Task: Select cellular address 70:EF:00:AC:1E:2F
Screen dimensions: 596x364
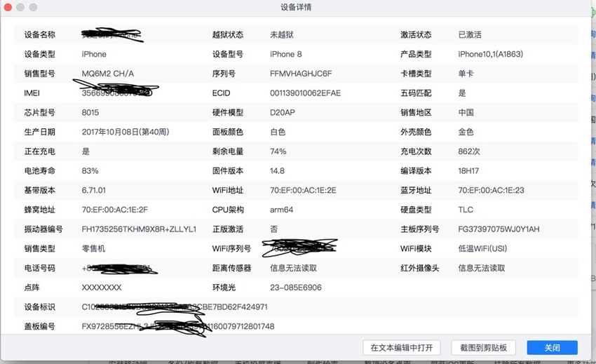Action: (115, 209)
